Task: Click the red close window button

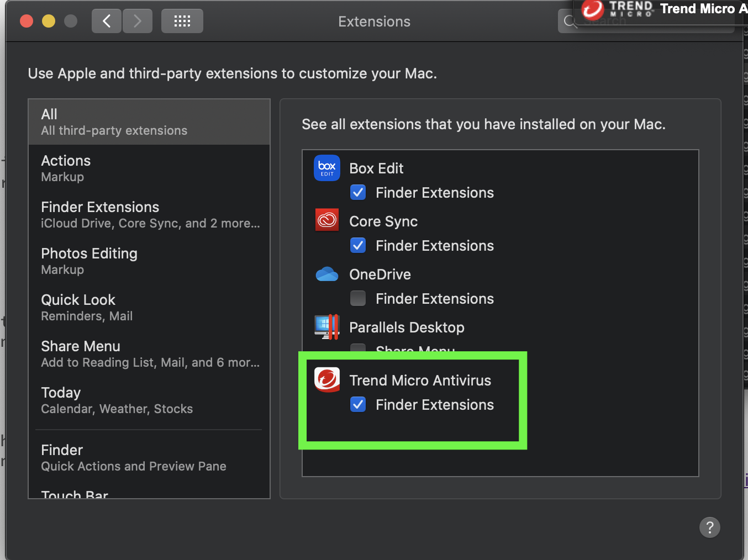Action: click(27, 22)
